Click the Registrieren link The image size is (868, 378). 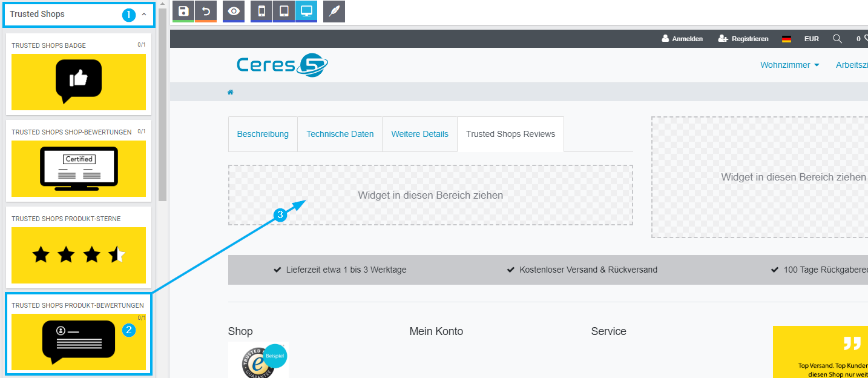click(743, 39)
